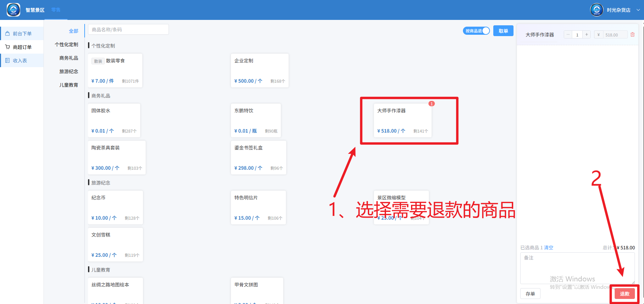Click the 剩141个 stock text

421,131
